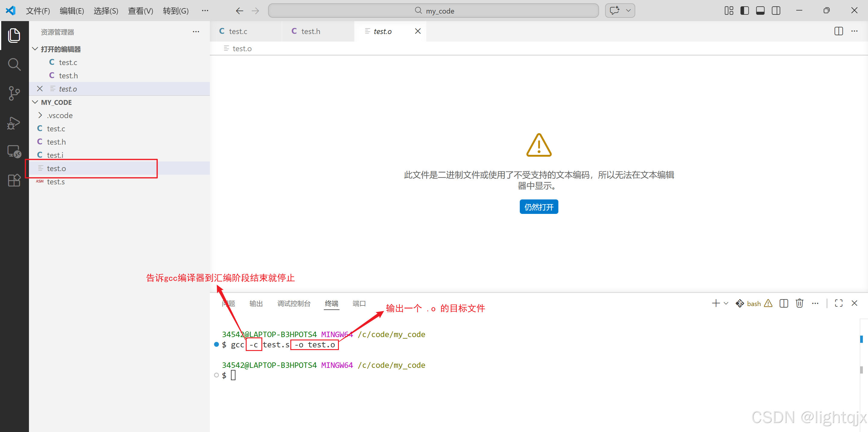Create a new terminal with plus icon
868x432 pixels.
click(x=716, y=303)
